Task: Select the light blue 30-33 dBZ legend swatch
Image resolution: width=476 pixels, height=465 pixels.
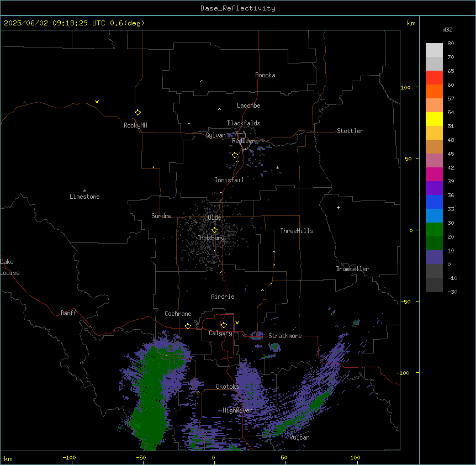Action: point(434,216)
